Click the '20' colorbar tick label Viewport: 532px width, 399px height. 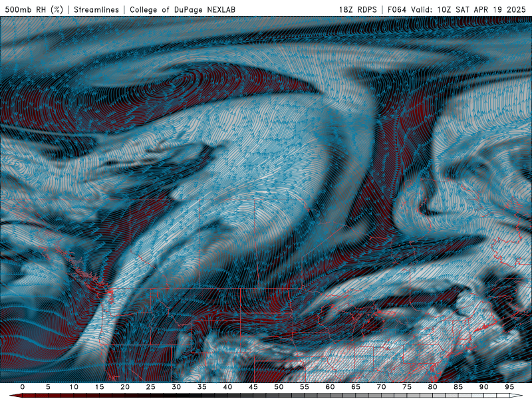tap(125, 387)
